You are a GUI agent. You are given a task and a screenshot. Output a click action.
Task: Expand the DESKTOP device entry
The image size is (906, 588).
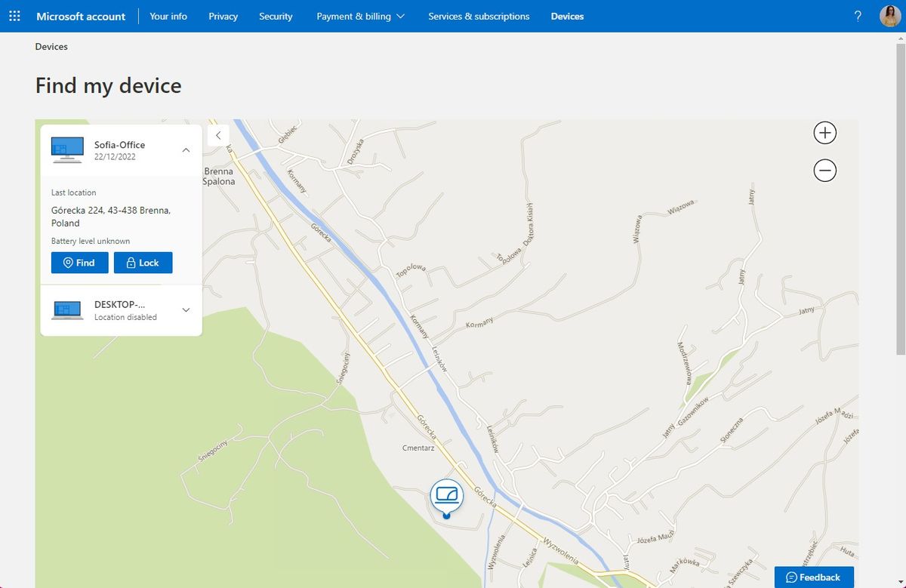pyautogui.click(x=186, y=309)
